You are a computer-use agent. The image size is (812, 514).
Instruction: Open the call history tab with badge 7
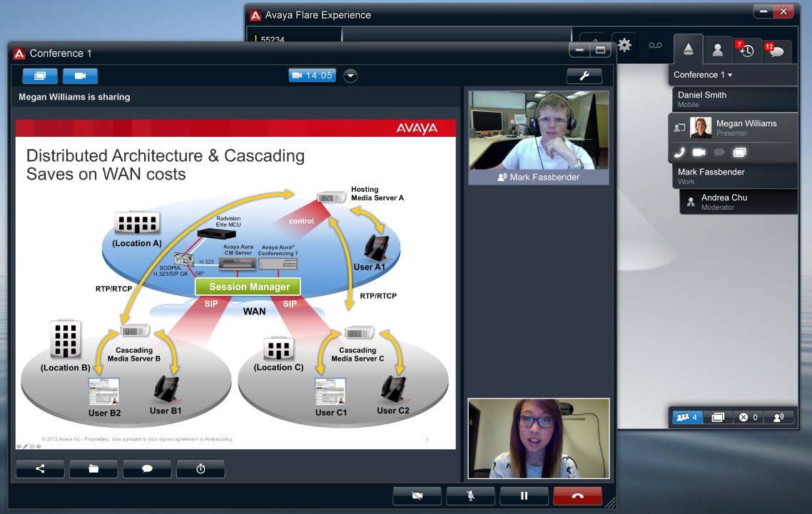pos(747,51)
